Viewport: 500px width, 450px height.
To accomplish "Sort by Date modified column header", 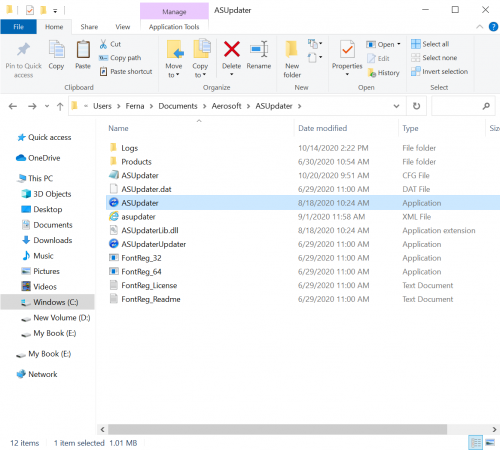I will (322, 128).
